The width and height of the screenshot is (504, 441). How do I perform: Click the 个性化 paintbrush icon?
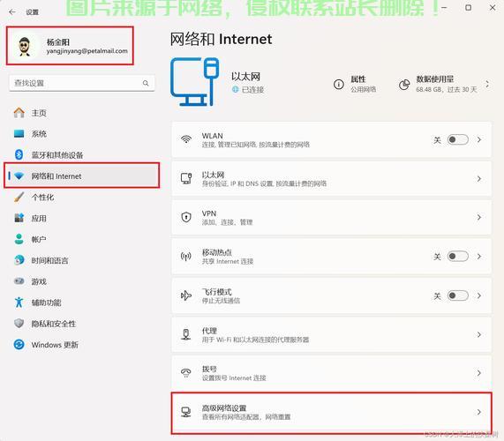[x=19, y=197]
